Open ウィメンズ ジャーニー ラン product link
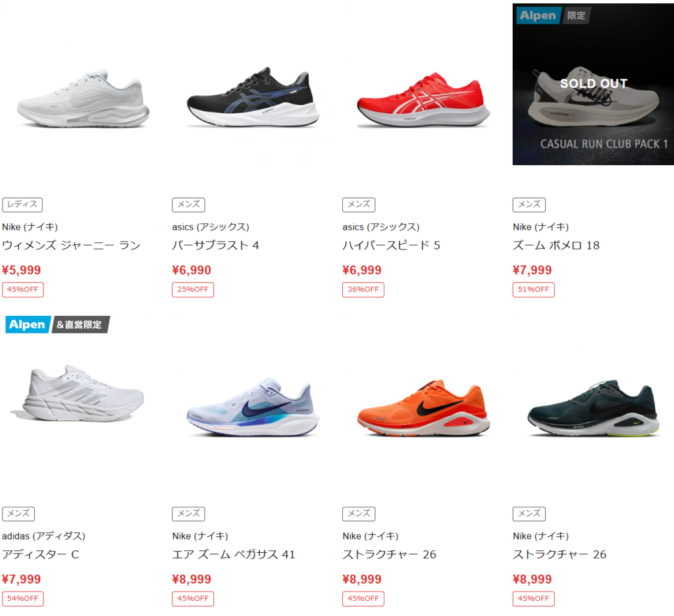 click(71, 245)
